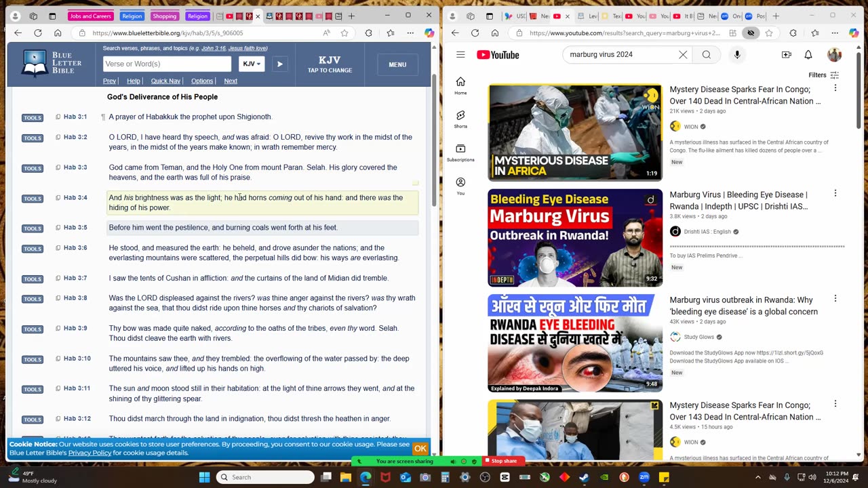Copy icon beside Hab 3:8
The width and height of the screenshot is (868, 488).
click(58, 298)
